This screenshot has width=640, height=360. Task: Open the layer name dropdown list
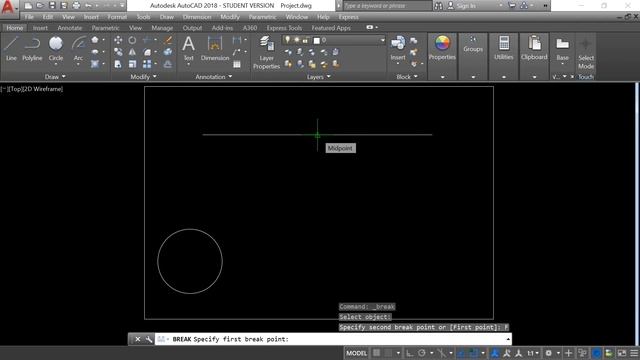382,40
